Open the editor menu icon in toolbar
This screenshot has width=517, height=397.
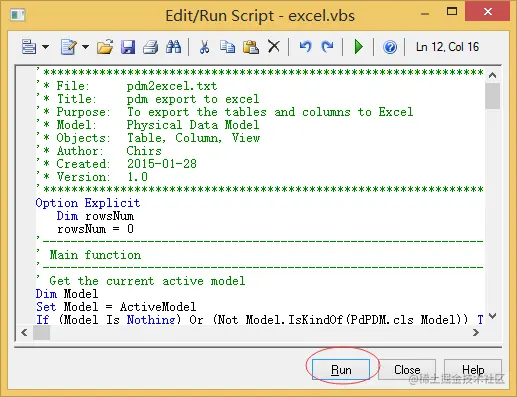pyautogui.click(x=29, y=47)
